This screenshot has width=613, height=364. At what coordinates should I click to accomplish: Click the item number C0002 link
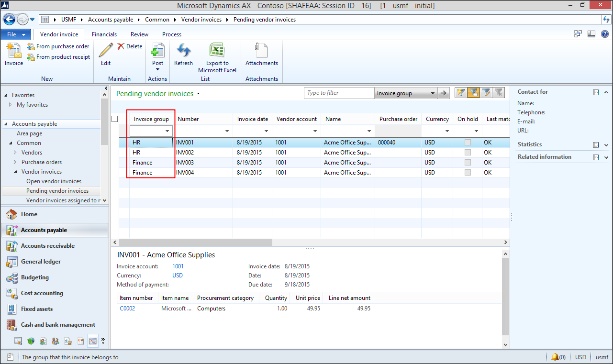coord(127,309)
